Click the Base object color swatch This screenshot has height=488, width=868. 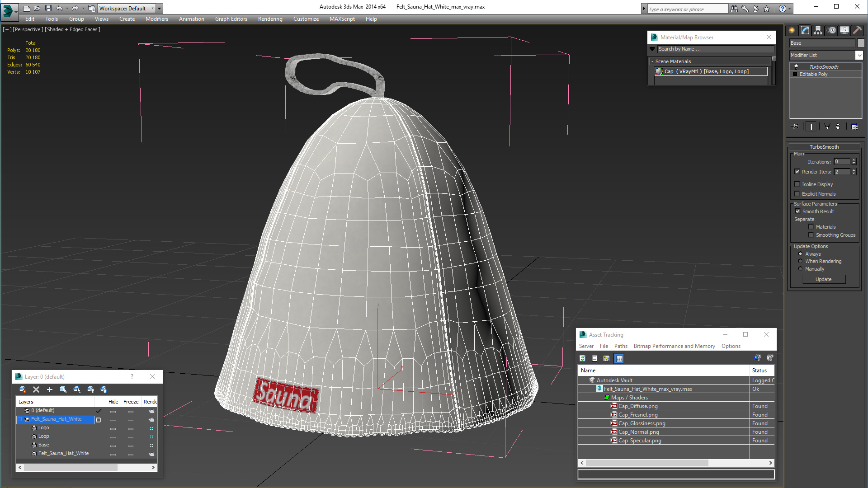[x=861, y=43]
